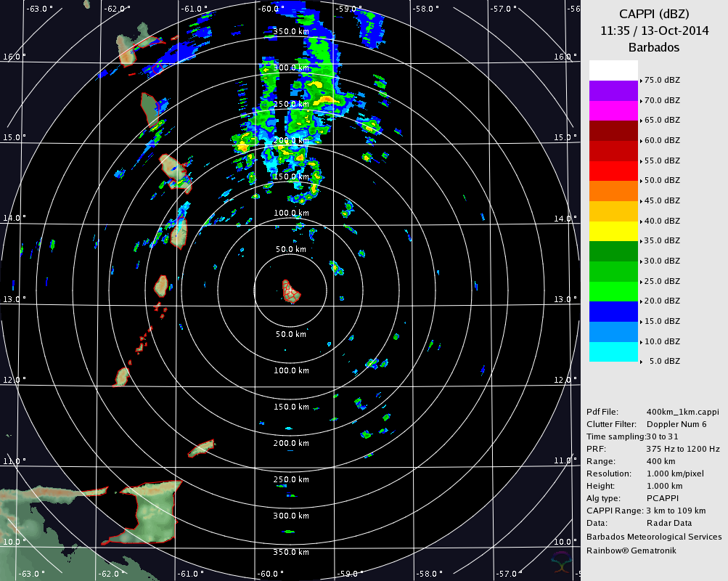The image size is (728, 581).
Task: Click the upper '100.0 km' range ring label
Action: (291, 213)
